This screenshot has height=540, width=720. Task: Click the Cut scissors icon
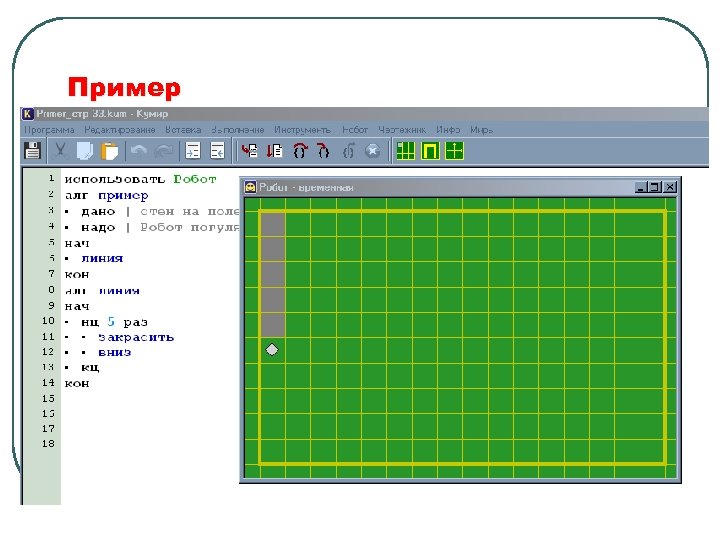pyautogui.click(x=60, y=151)
